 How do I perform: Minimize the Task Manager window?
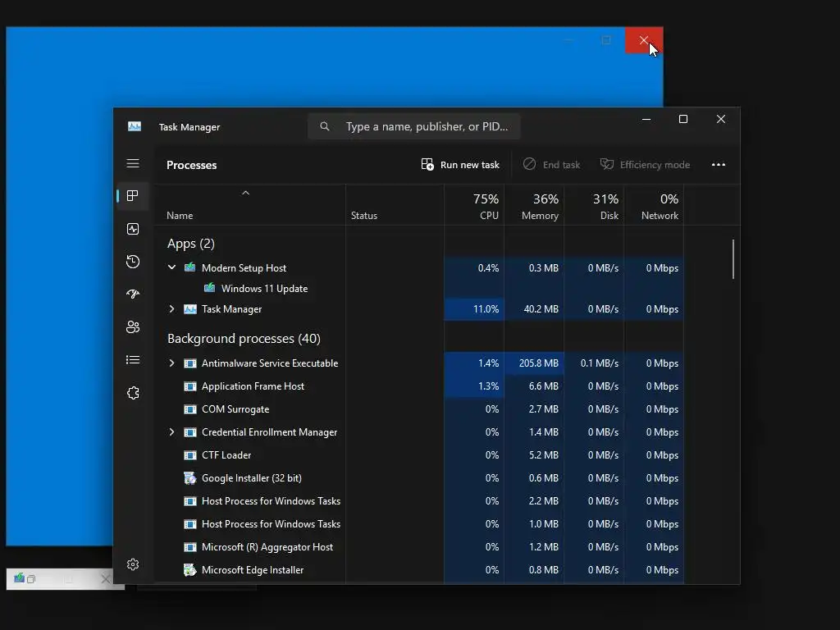click(x=646, y=120)
